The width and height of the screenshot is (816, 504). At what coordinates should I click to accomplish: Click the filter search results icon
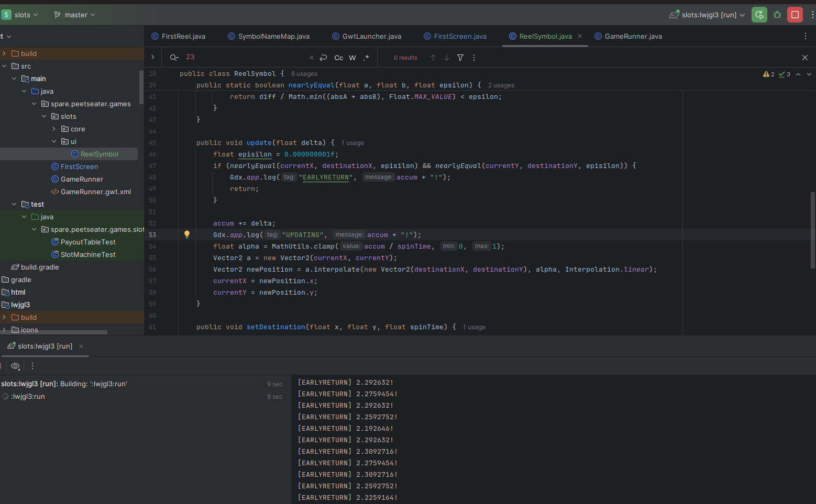pyautogui.click(x=460, y=58)
